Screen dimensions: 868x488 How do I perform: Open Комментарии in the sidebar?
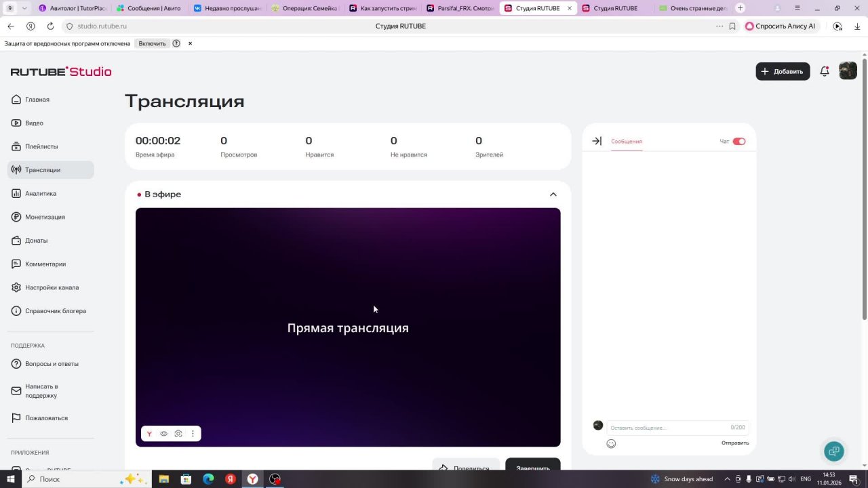pyautogui.click(x=50, y=264)
